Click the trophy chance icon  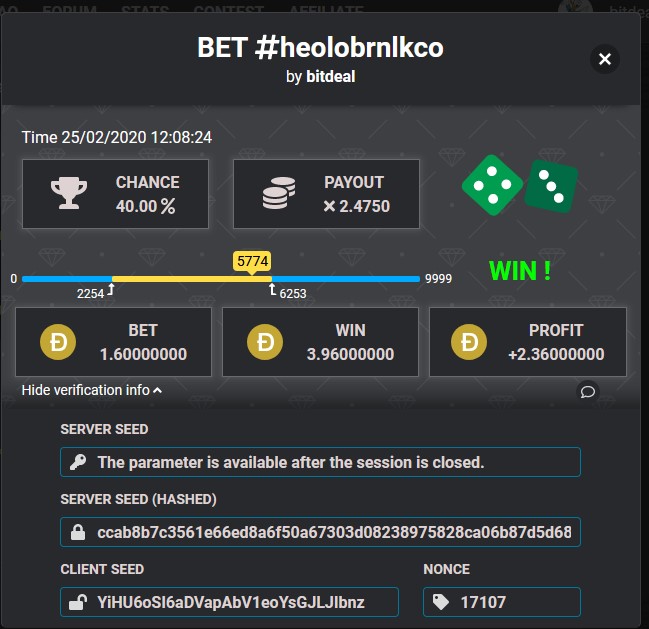[69, 193]
